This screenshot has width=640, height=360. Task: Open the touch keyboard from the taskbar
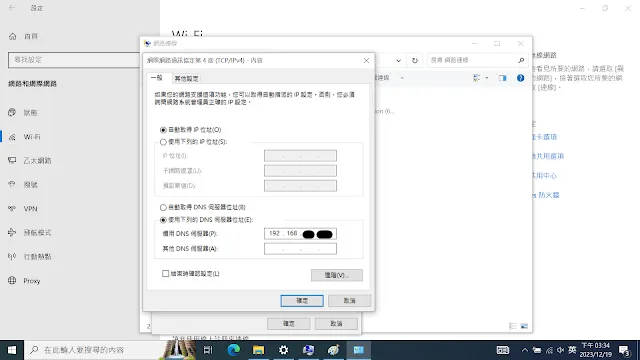click(x=502, y=350)
